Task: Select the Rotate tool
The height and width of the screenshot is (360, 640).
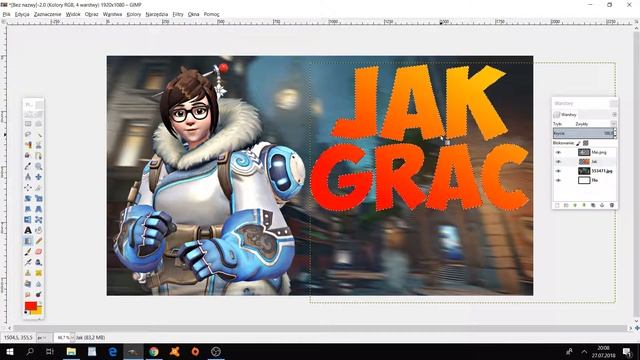Action: pyautogui.click(x=28, y=198)
